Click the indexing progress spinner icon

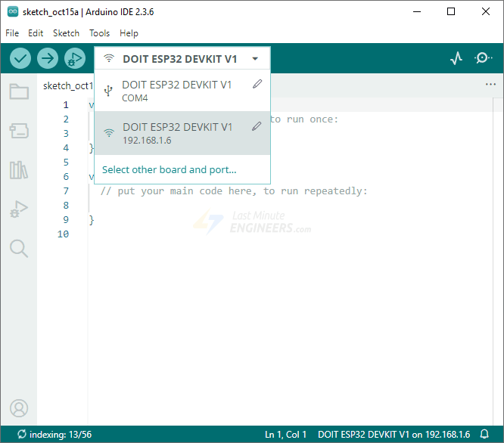[22, 434]
